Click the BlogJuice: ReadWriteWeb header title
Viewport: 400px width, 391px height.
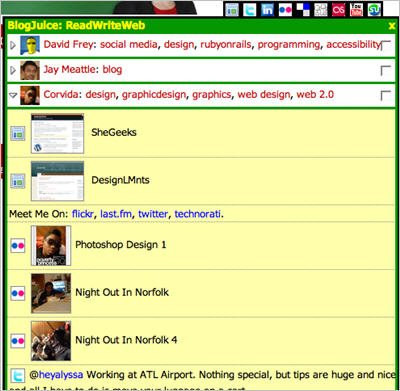(x=76, y=26)
